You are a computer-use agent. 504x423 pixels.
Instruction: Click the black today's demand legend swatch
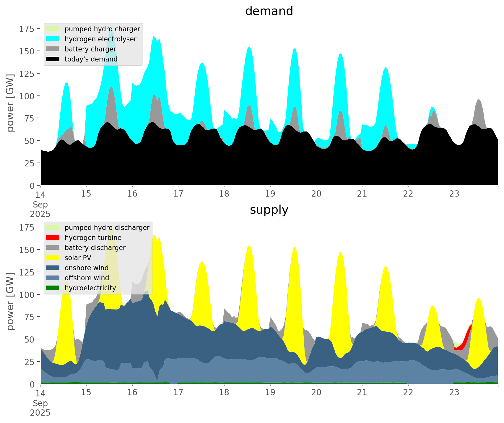click(x=53, y=59)
